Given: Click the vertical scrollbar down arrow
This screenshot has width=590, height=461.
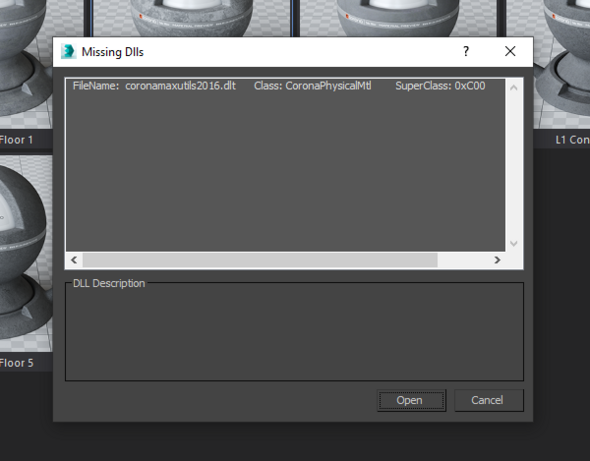Looking at the screenshot, I should pyautogui.click(x=514, y=243).
